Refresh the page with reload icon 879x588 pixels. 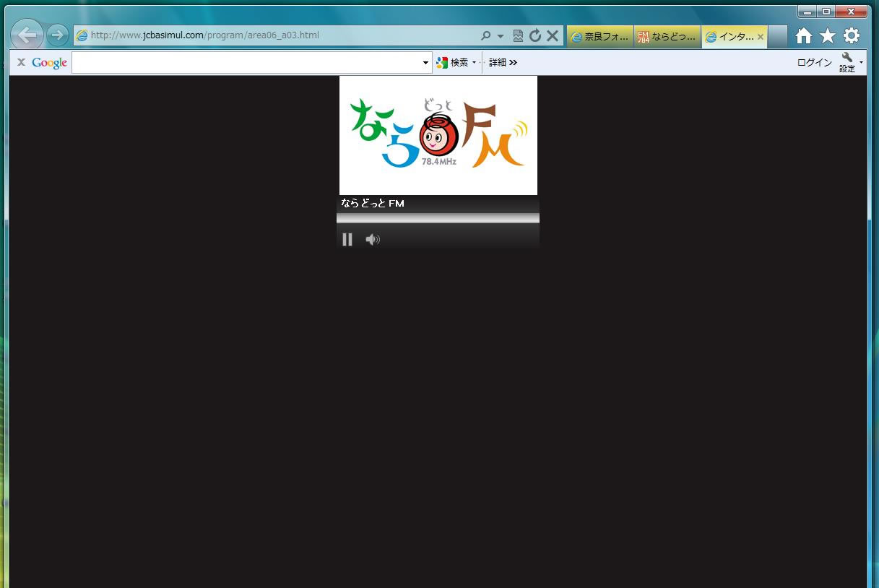coord(535,35)
